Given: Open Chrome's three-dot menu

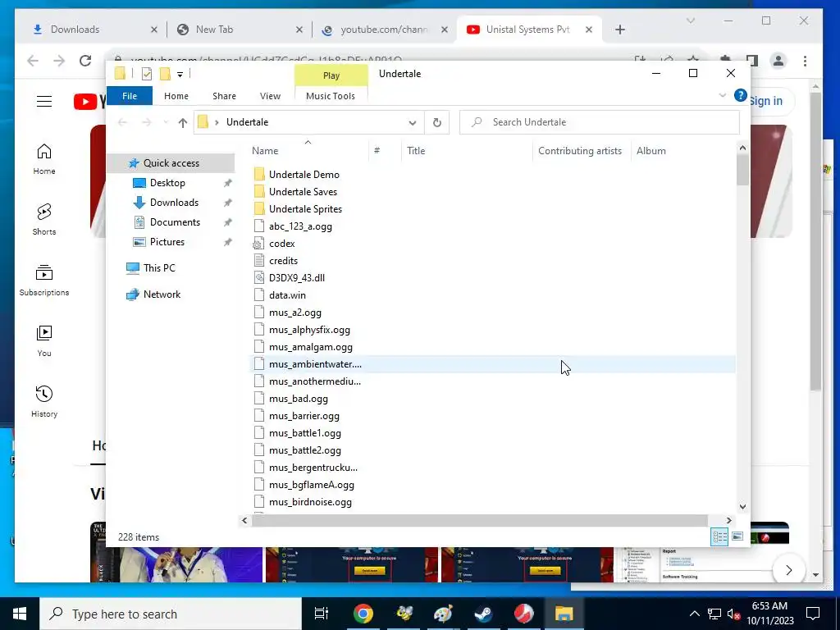Looking at the screenshot, I should (x=805, y=61).
